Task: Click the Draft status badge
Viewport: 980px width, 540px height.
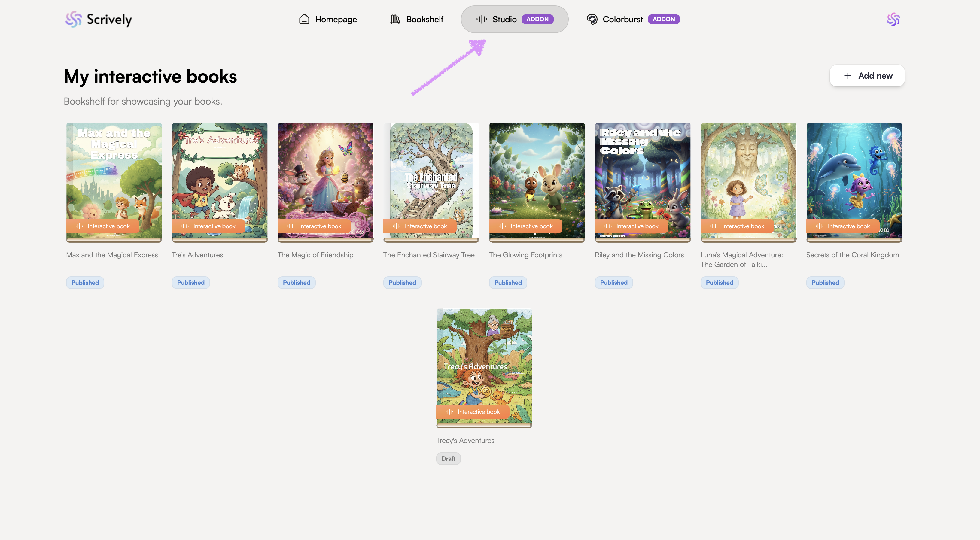Action: point(448,459)
